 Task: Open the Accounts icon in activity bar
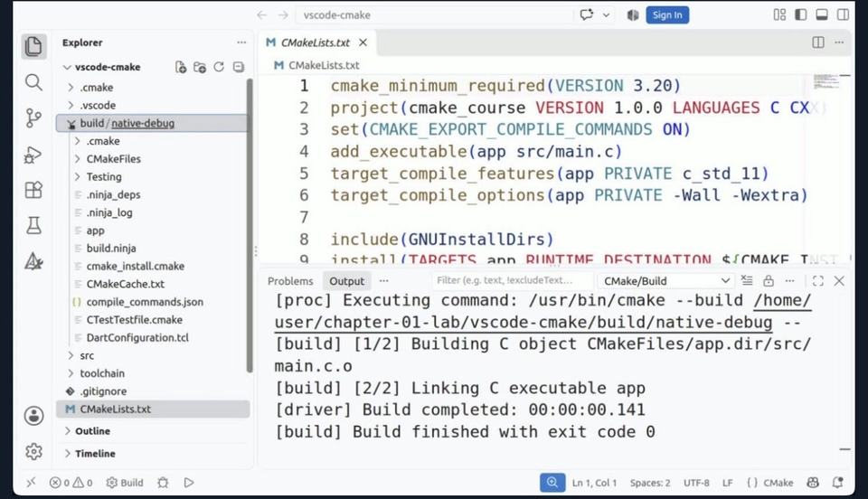pos(33,416)
